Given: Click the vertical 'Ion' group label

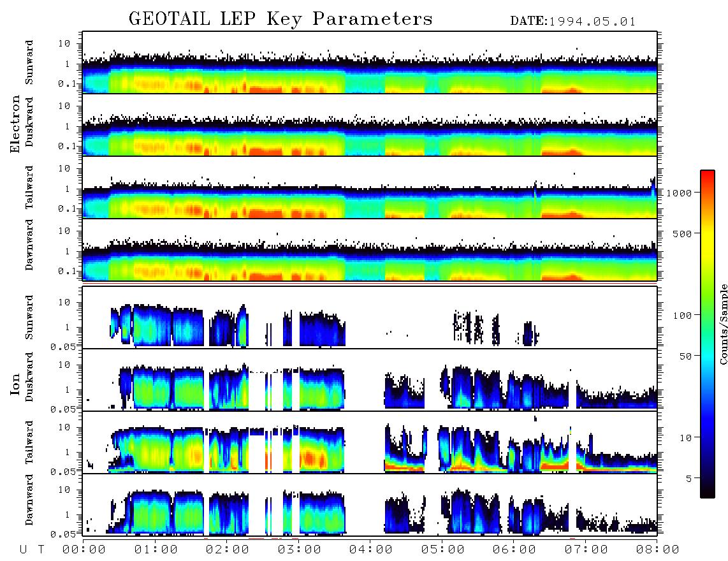Looking at the screenshot, I should coord(15,384).
